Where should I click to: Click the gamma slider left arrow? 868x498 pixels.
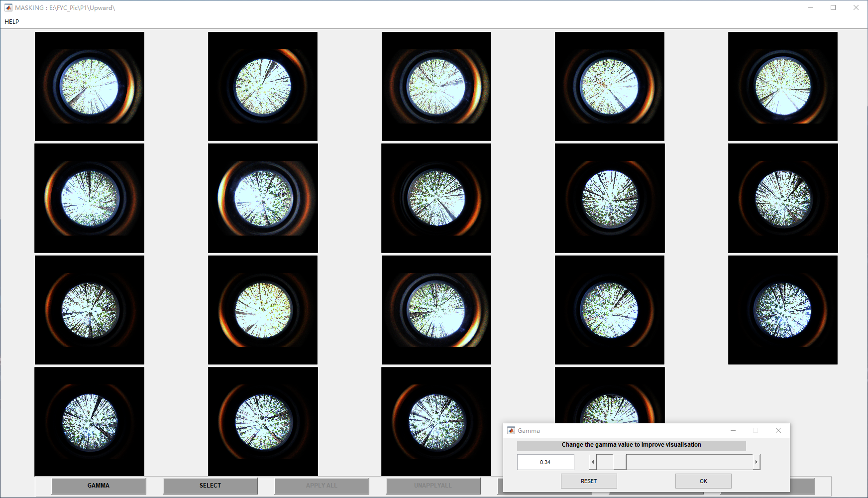592,462
